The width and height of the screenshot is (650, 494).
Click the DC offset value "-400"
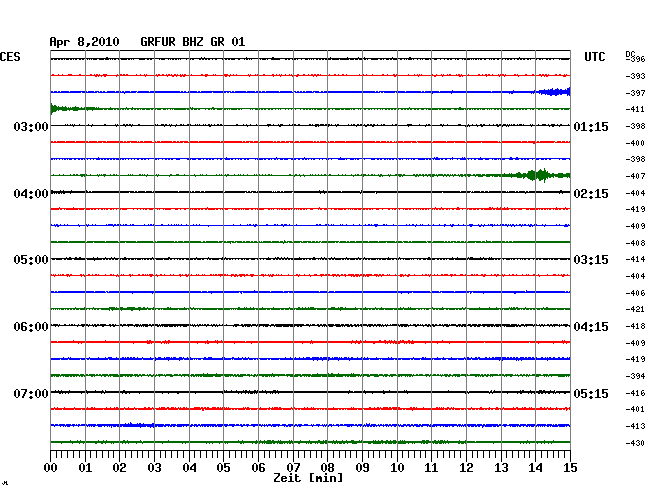point(635,143)
